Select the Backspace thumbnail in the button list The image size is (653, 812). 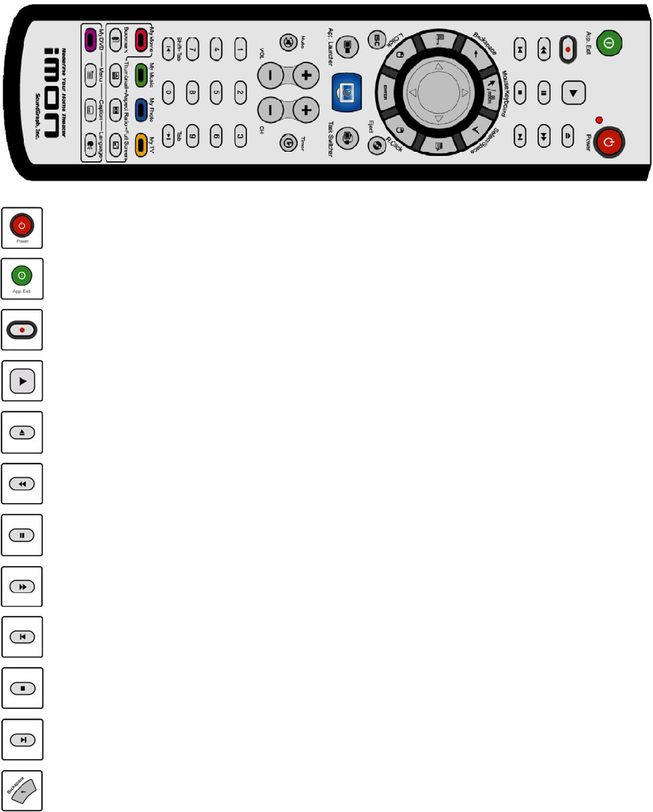[22, 790]
